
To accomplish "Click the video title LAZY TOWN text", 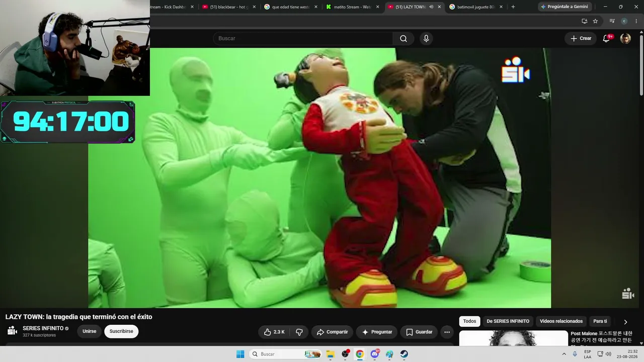I will [78, 317].
